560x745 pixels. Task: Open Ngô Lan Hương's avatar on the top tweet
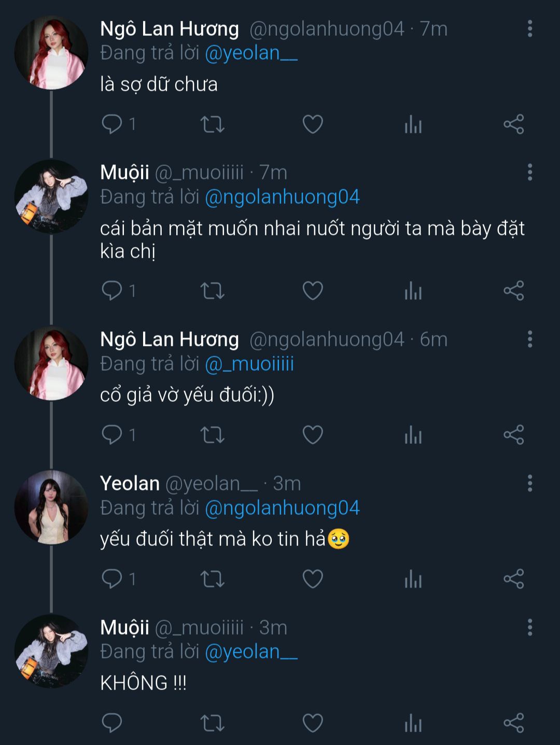[51, 53]
